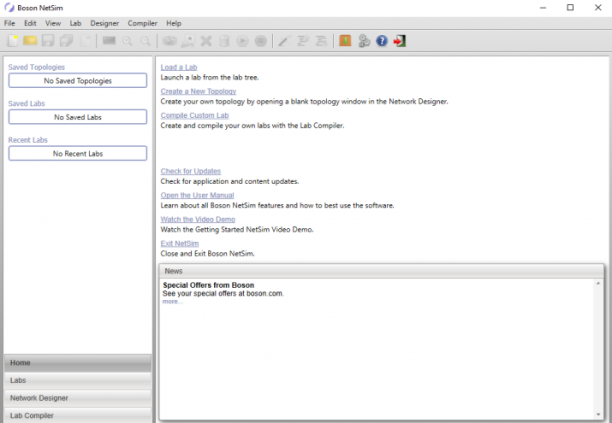Click the play button toolbar icon
Screen dimensions: 612x423
click(x=242, y=41)
